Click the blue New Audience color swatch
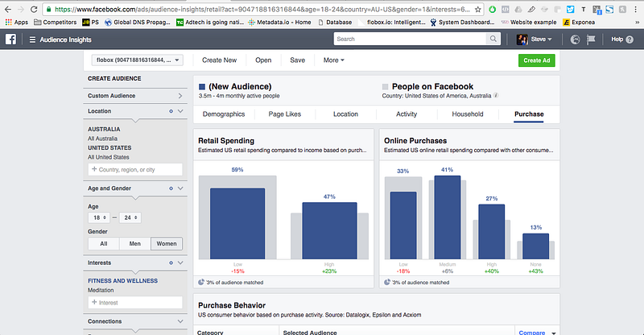The image size is (644, 335). click(x=202, y=87)
